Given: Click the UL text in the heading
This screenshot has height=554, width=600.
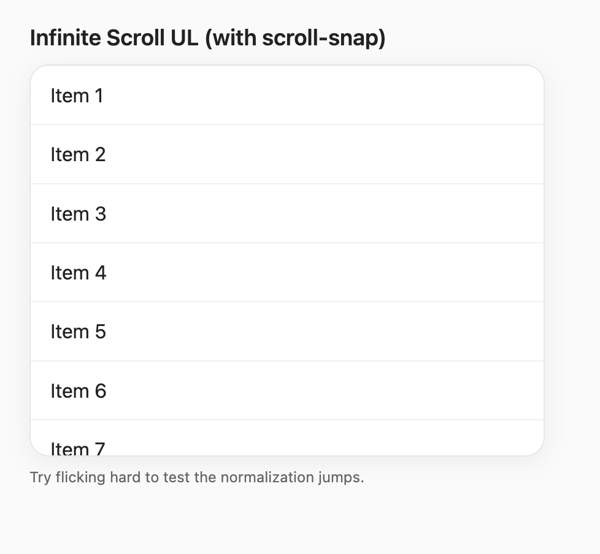Looking at the screenshot, I should click(x=184, y=38).
